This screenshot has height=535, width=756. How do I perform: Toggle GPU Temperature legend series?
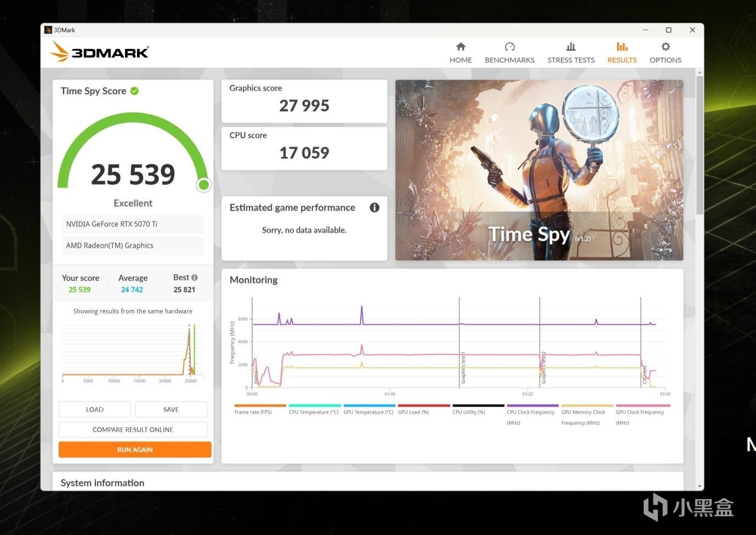369,409
